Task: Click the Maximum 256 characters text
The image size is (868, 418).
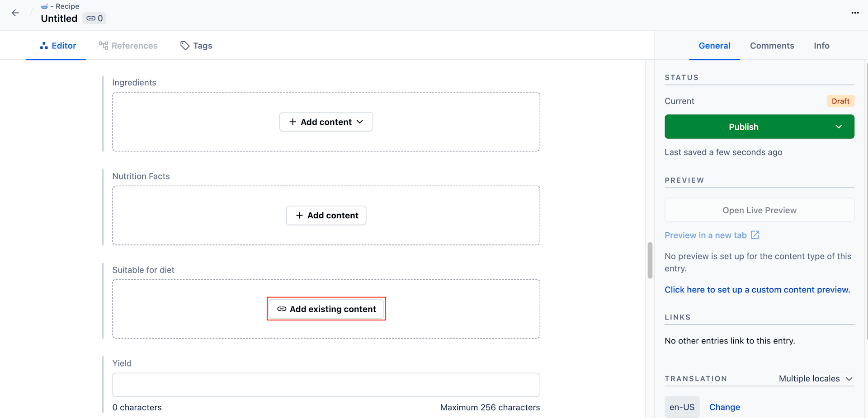Action: coord(490,408)
